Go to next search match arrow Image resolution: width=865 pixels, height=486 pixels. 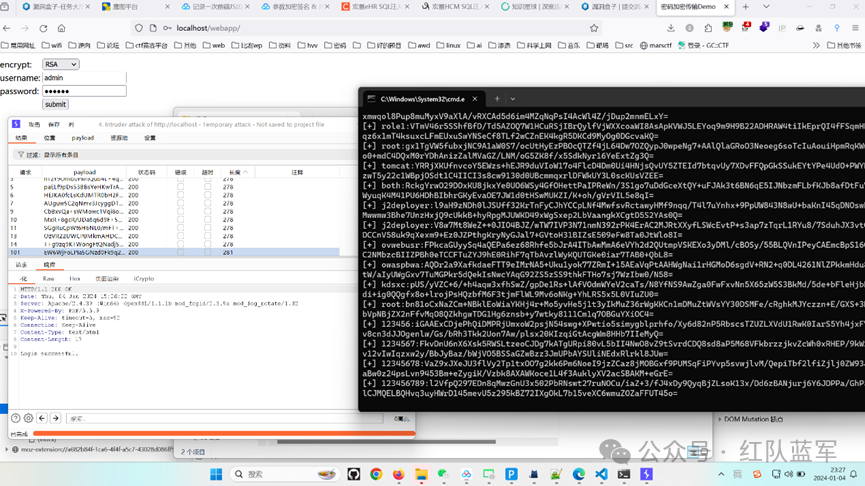click(55, 418)
